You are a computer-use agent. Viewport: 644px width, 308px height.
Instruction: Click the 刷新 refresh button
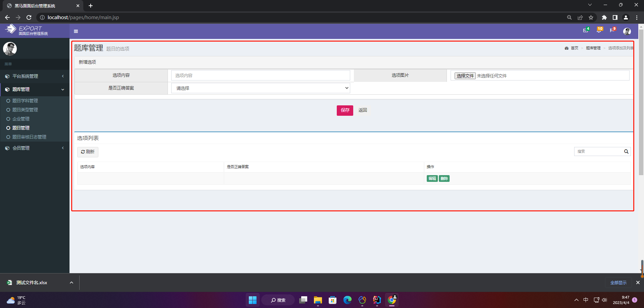[x=88, y=152]
